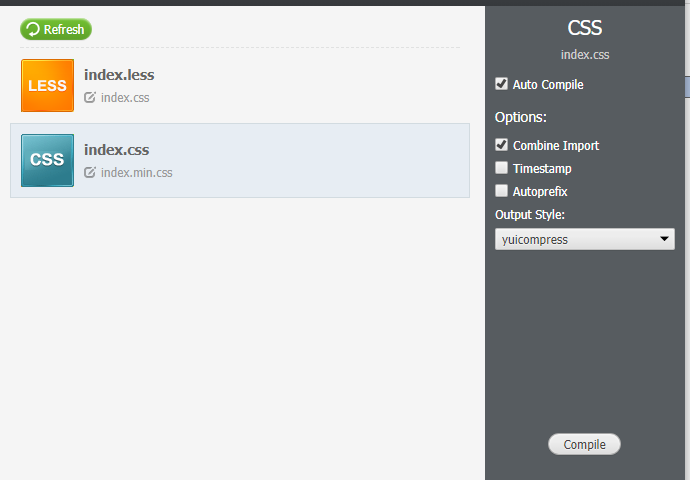Click the Compile button

click(x=584, y=444)
